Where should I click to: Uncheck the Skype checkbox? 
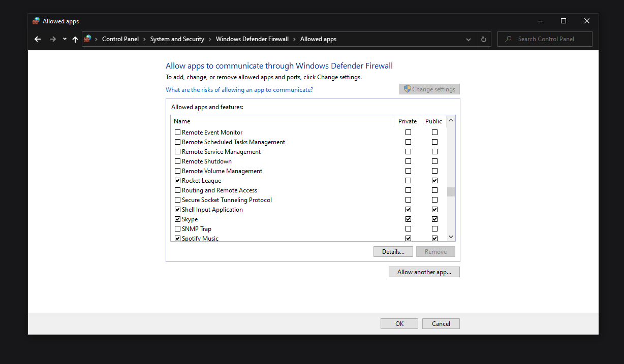[x=178, y=219]
